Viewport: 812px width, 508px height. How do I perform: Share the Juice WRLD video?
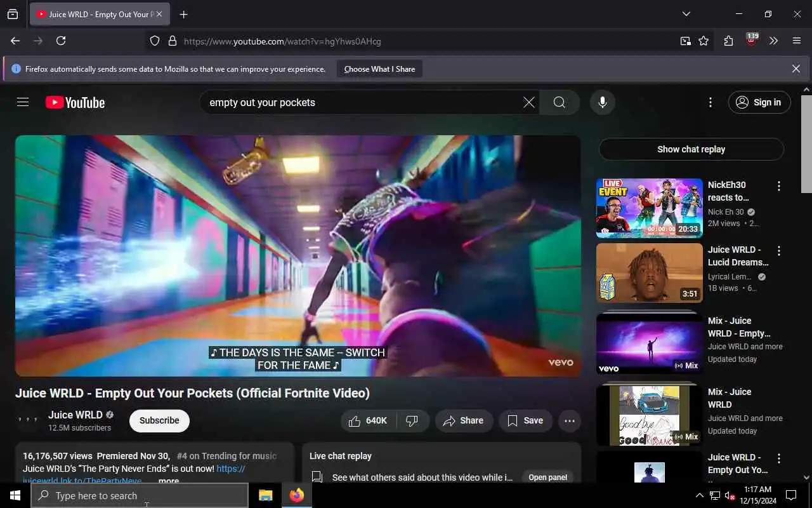pyautogui.click(x=464, y=420)
